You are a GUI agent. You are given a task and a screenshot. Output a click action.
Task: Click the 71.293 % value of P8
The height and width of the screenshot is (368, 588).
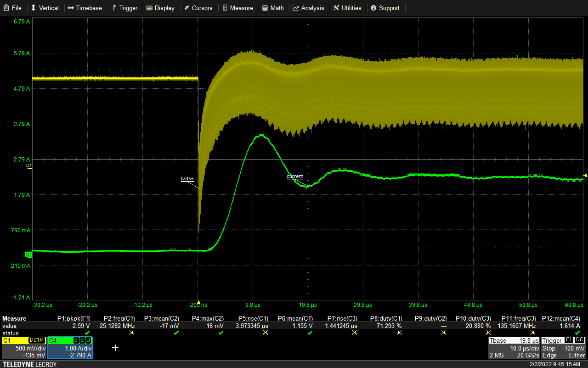[x=389, y=325]
